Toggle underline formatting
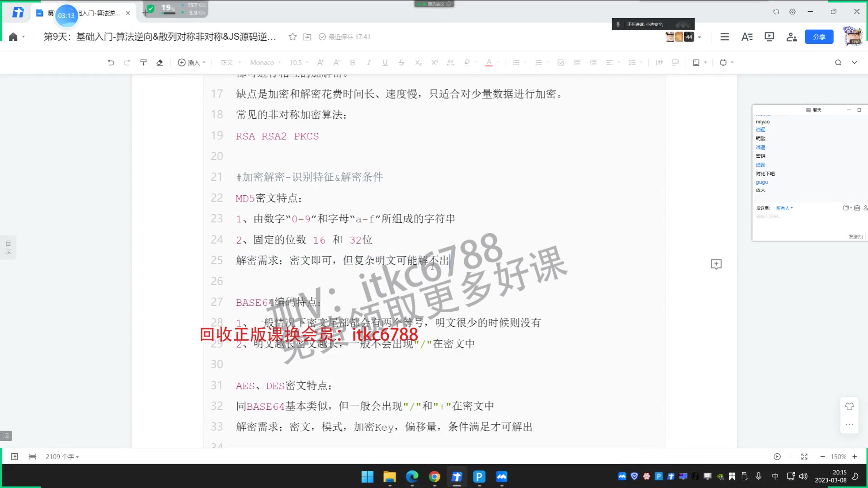 tap(385, 62)
